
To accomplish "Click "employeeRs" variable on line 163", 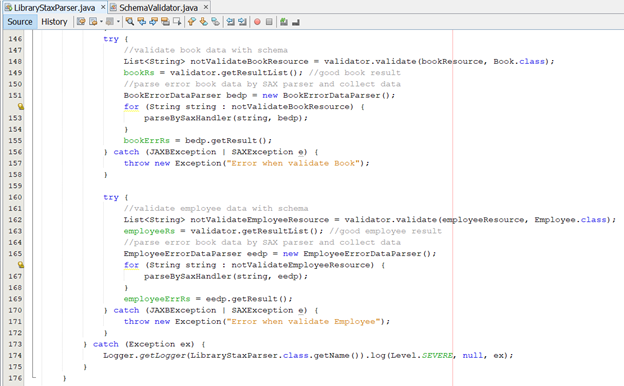I will click(x=149, y=231).
